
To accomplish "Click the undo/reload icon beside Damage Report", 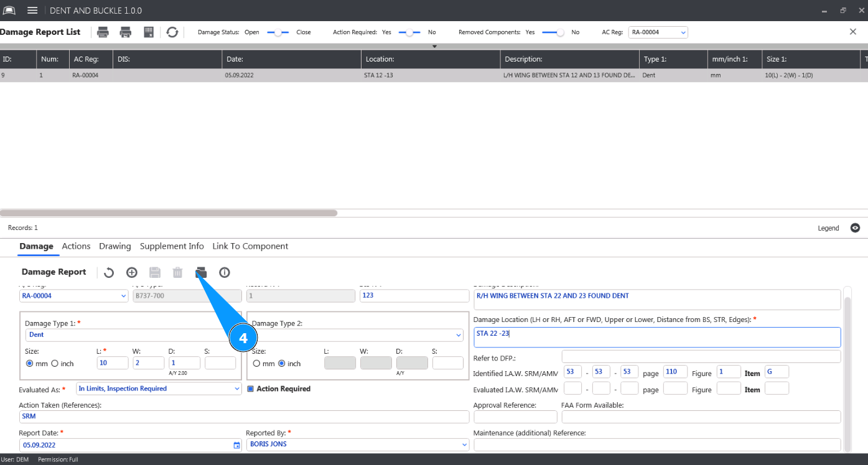I will pyautogui.click(x=109, y=272).
